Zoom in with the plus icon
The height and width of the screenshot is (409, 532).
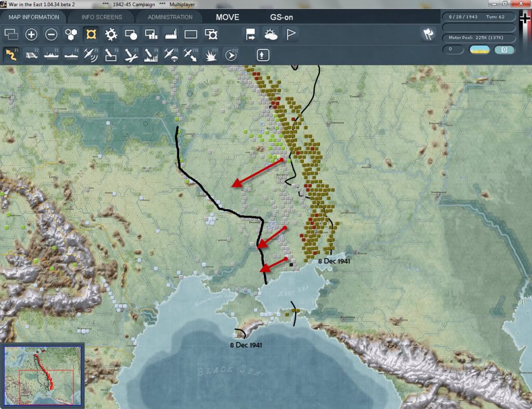[31, 34]
